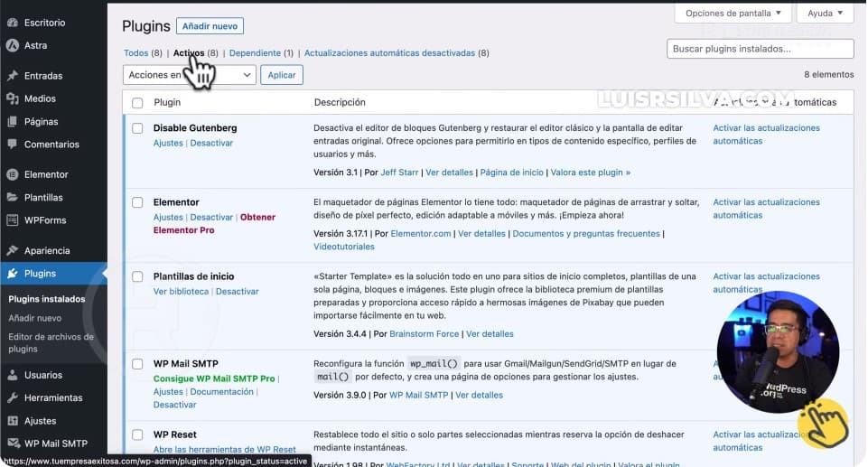The image size is (868, 467).
Task: Activar actualizaciones automáticas for Elementor
Action: [x=766, y=209]
